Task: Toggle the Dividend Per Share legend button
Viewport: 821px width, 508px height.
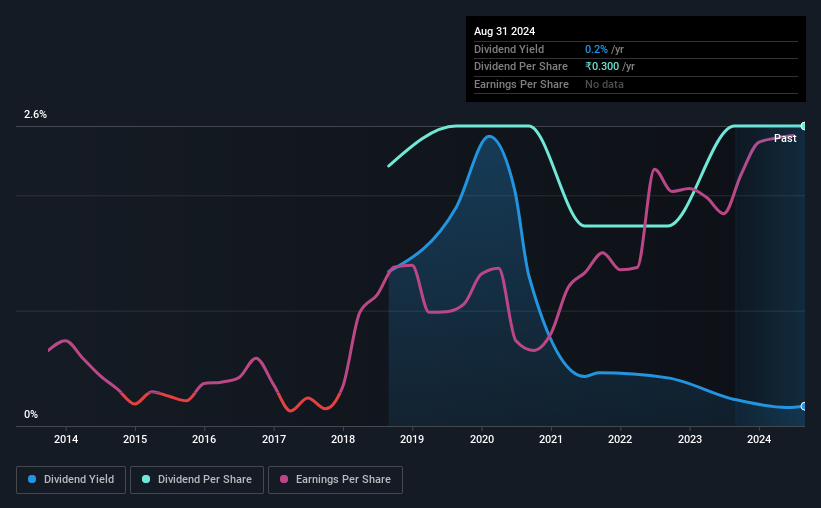Action: 197,480
